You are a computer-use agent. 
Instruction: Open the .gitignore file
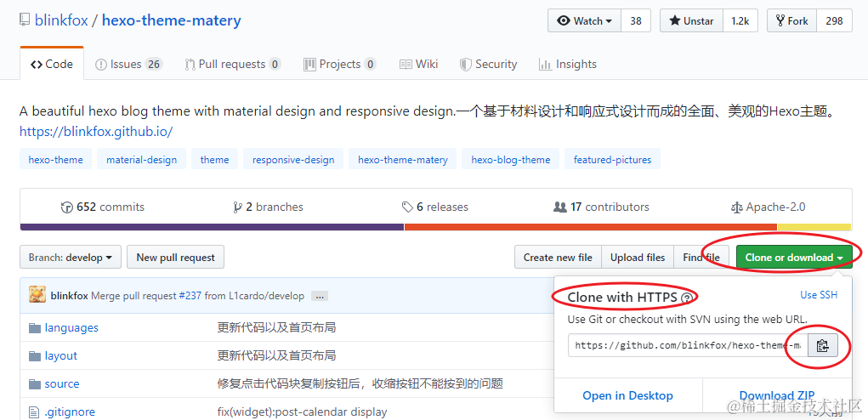point(70,411)
